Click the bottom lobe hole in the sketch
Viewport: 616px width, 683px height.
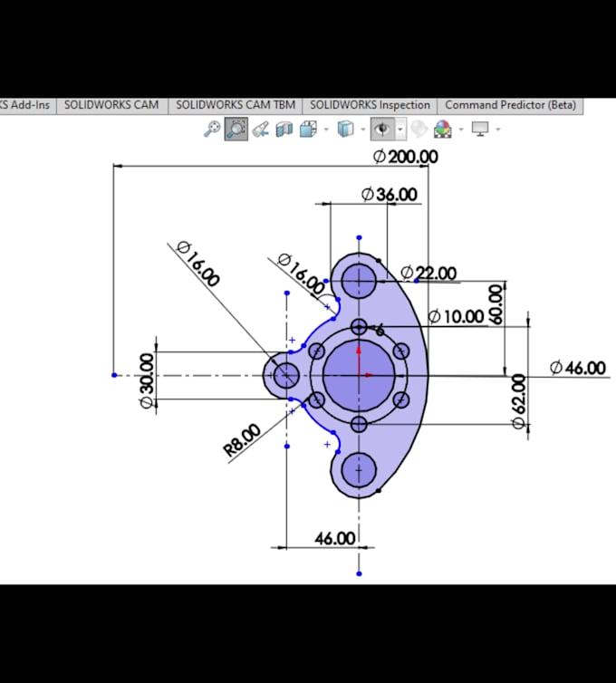click(359, 470)
